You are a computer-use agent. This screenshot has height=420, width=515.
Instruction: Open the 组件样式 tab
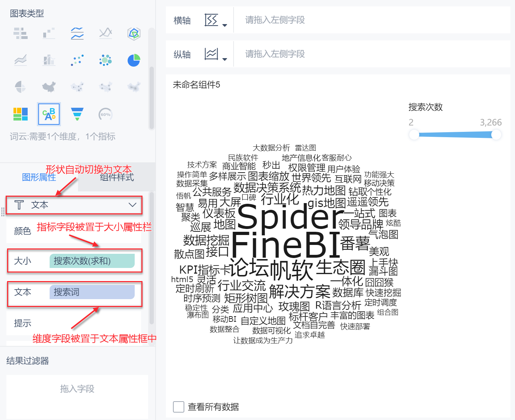click(117, 177)
